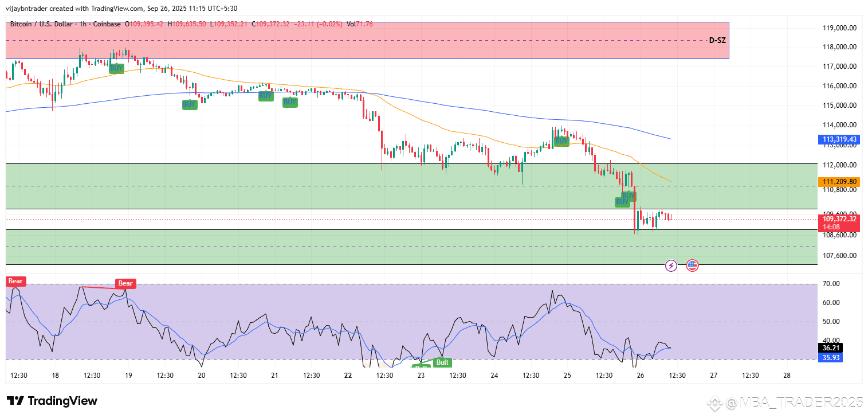The width and height of the screenshot is (868, 418).
Task: Click the BUY signal near the 114,000 peak
Action: [x=561, y=141]
